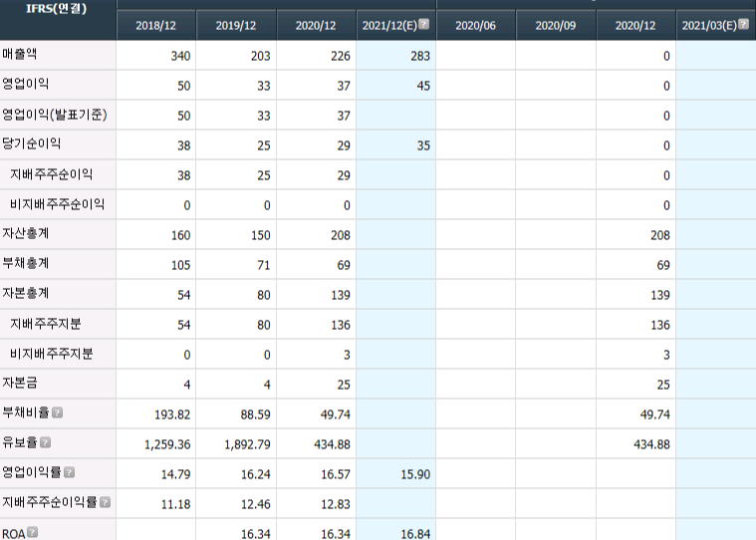The width and height of the screenshot is (756, 540).
Task: Select the 2020/09 column header
Action: (x=556, y=25)
